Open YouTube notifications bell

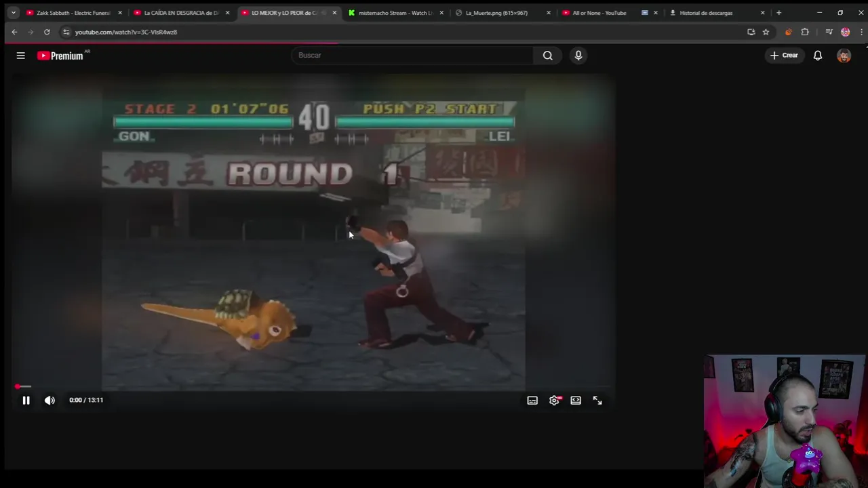point(818,56)
